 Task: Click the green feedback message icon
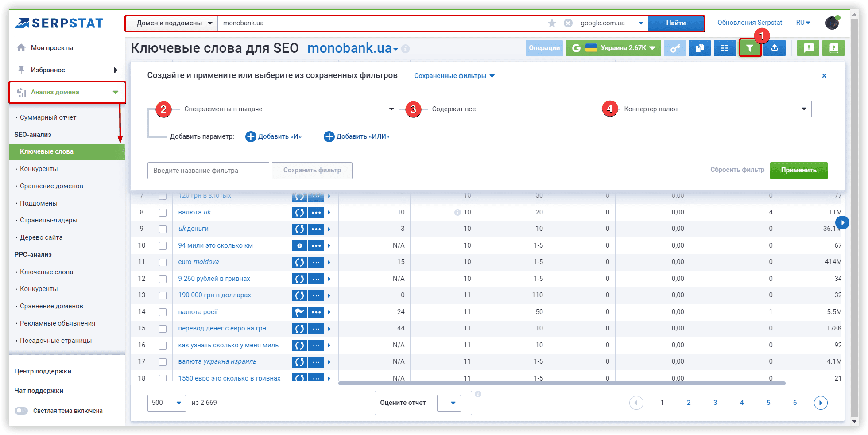[808, 48]
